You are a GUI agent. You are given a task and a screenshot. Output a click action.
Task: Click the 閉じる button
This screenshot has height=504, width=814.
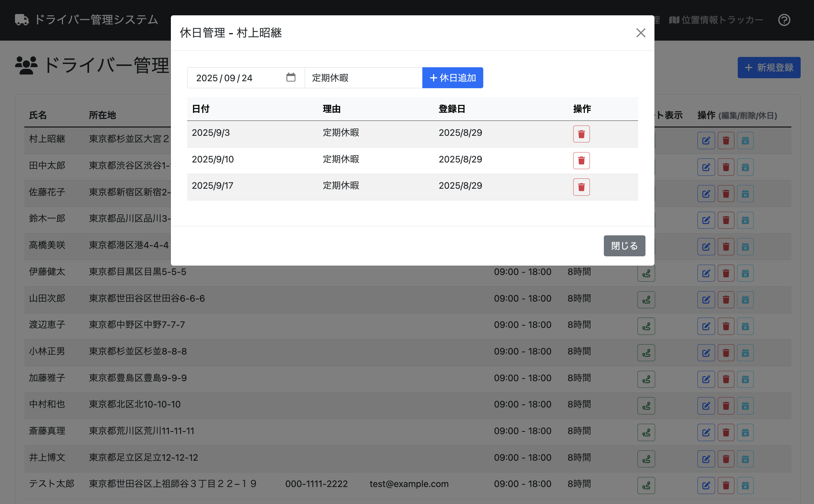(x=624, y=246)
